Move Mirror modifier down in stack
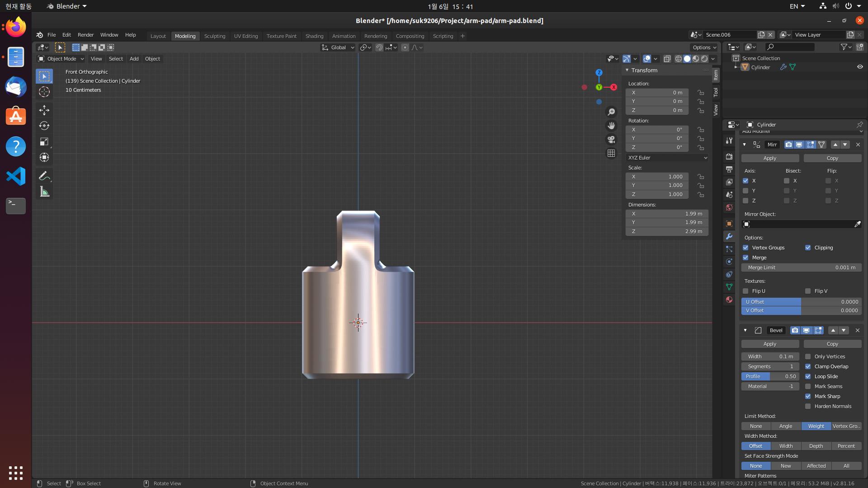Screen dimensions: 868x488 tap(845, 145)
